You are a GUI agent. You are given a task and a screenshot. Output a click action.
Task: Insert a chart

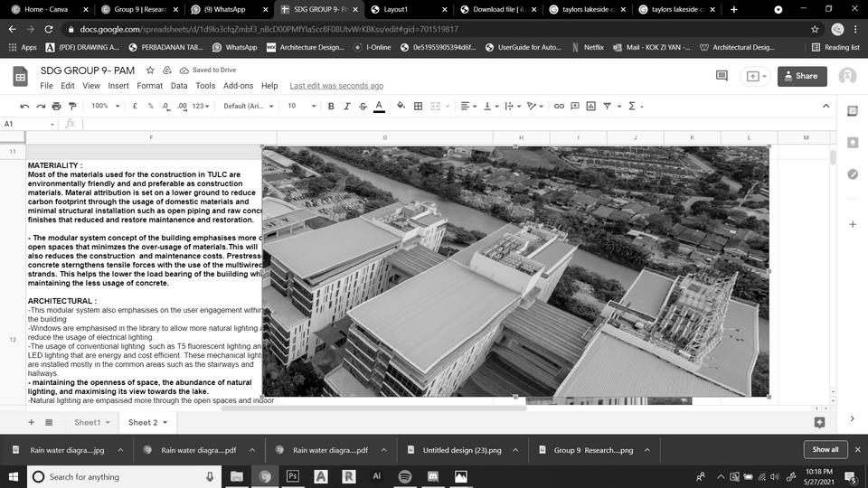click(x=591, y=106)
